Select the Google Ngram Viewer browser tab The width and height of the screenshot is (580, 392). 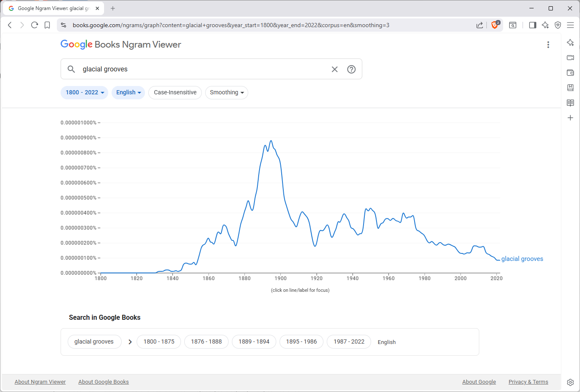coord(53,8)
